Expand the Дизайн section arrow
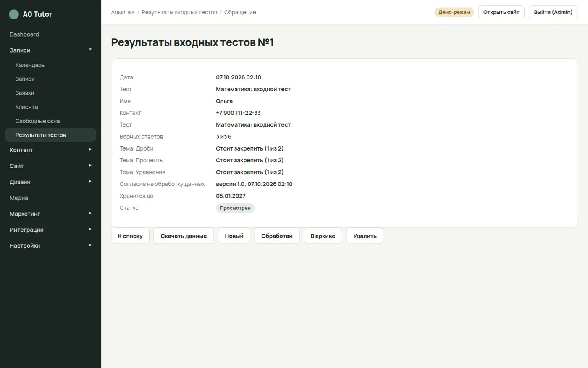Image resolution: width=588 pixels, height=368 pixels. click(90, 182)
